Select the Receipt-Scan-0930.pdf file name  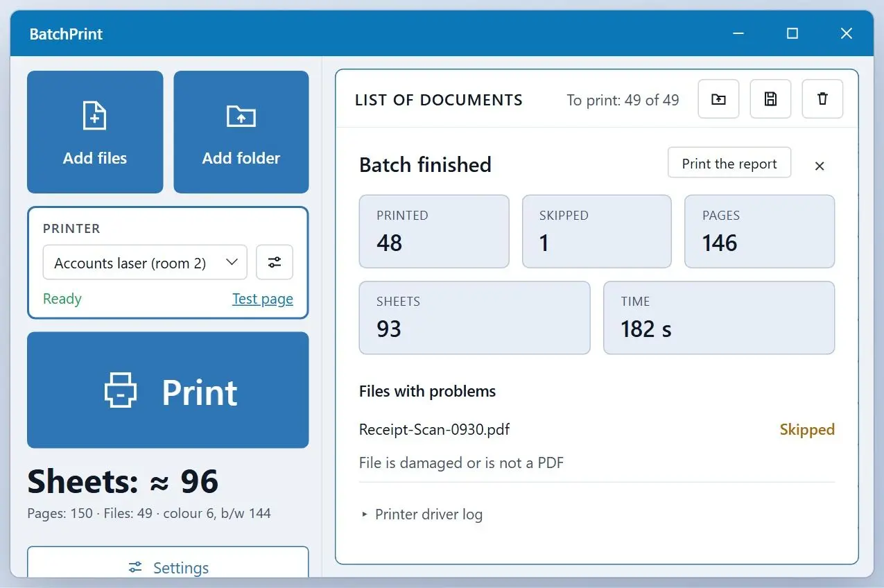pos(434,429)
